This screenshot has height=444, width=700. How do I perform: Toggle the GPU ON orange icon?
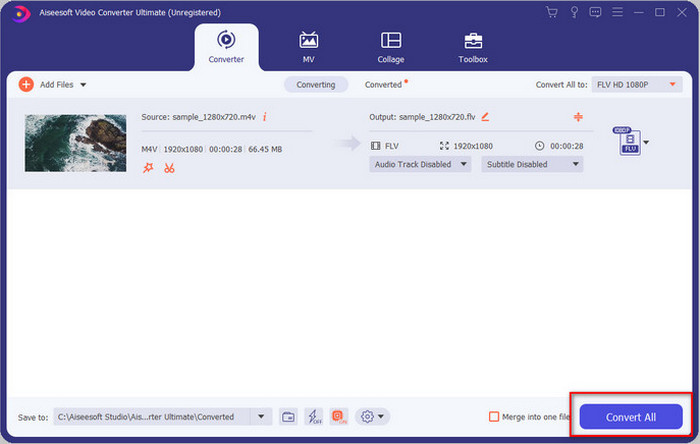tap(339, 417)
